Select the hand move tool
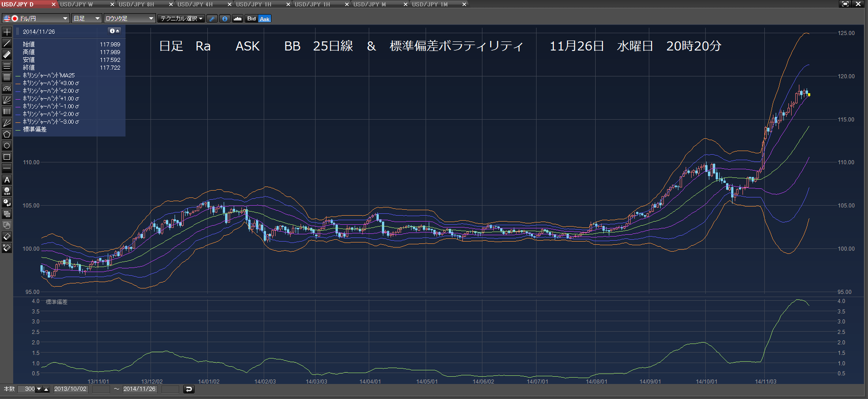 [7, 225]
